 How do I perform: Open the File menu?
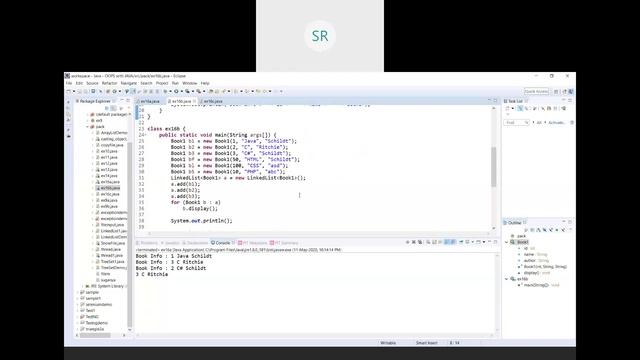(69, 83)
